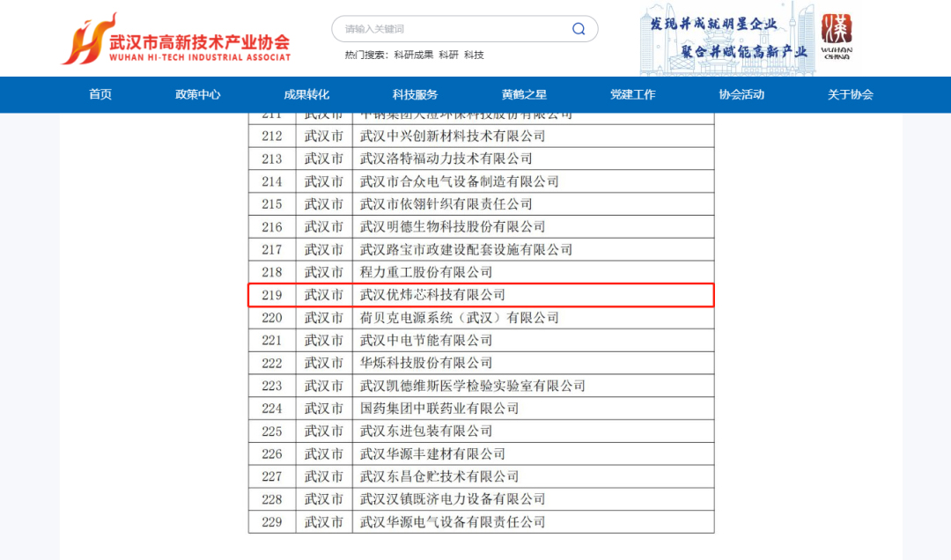Select 武汉华源丰建材有限公司 cell
Screen dimensions: 951x560
point(533,453)
